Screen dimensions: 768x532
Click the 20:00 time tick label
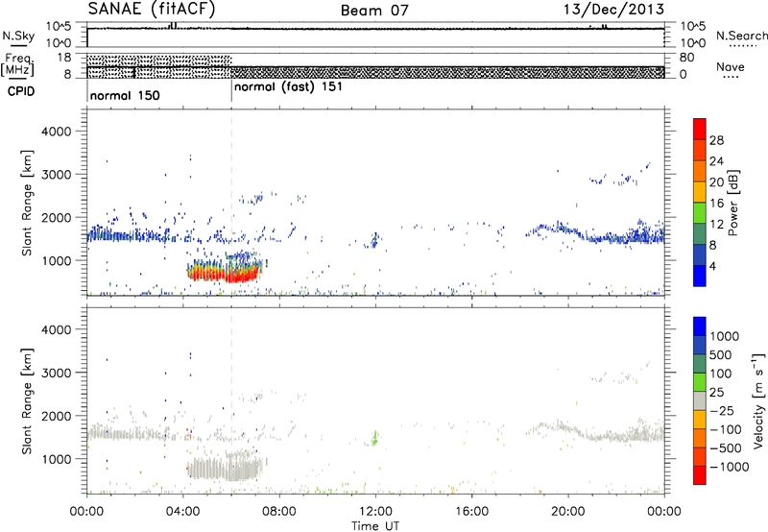point(568,512)
